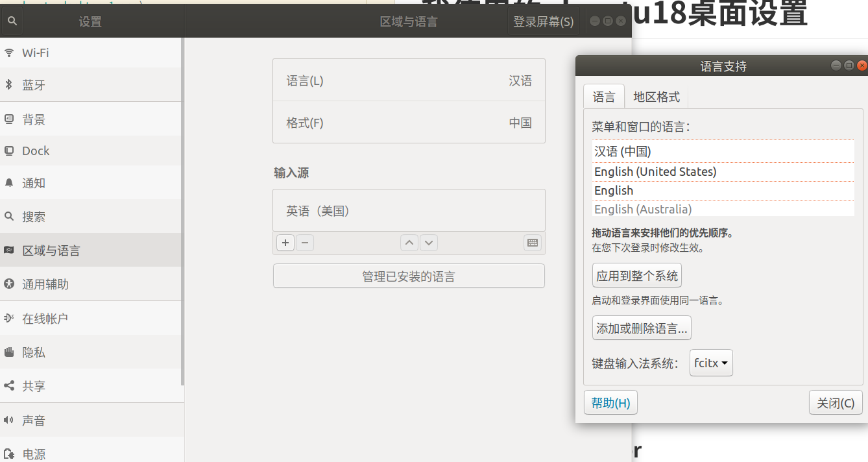Click the remove input source minus button
Viewport: 868px width, 462px height.
[x=305, y=243]
